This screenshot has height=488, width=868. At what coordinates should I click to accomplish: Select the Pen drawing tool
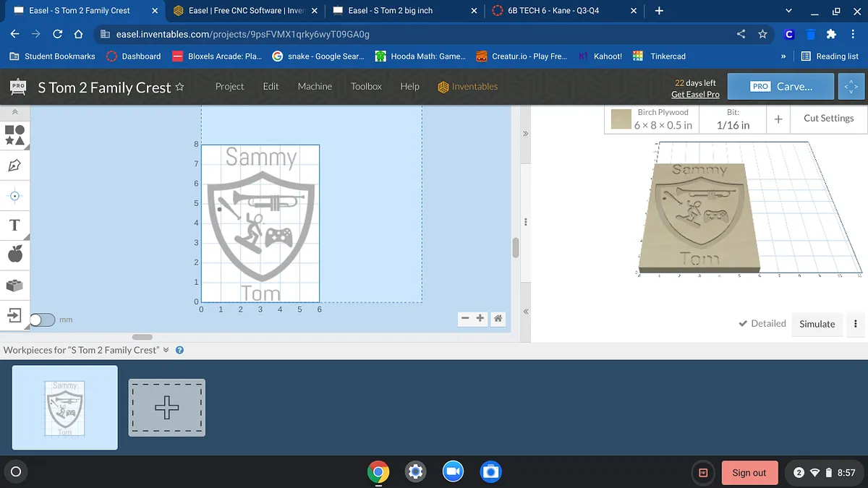[x=14, y=166]
